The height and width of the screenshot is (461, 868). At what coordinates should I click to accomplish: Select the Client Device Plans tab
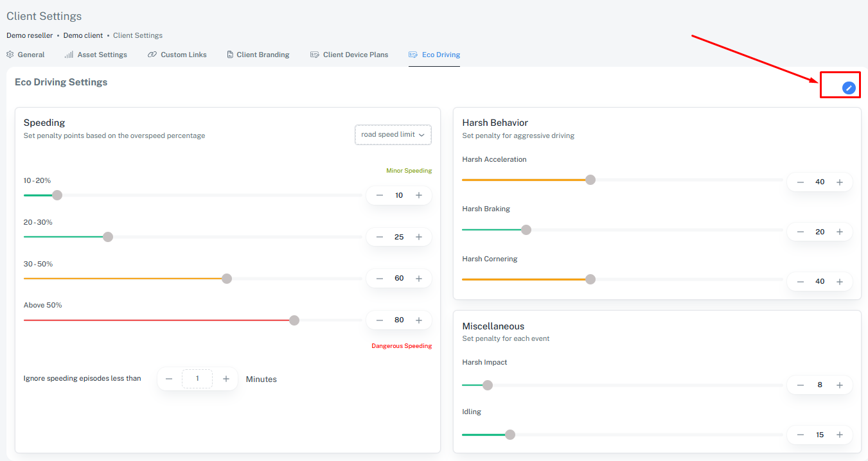[x=350, y=55]
